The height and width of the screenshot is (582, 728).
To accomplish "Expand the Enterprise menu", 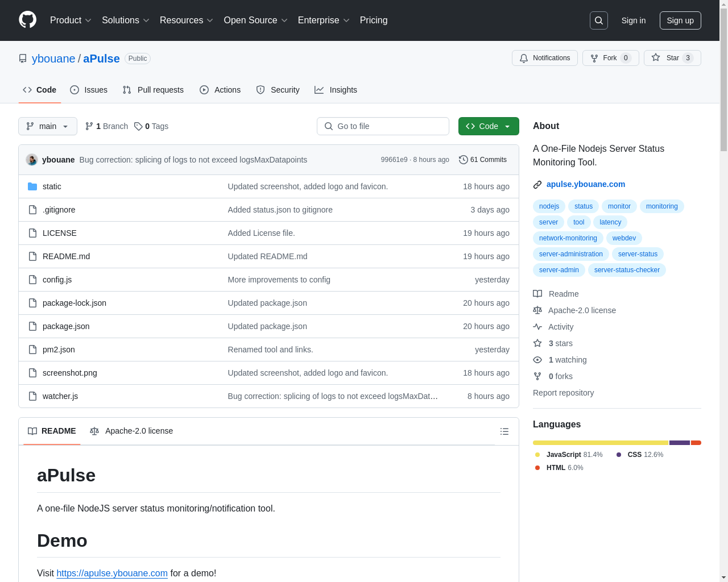I will [x=324, y=20].
